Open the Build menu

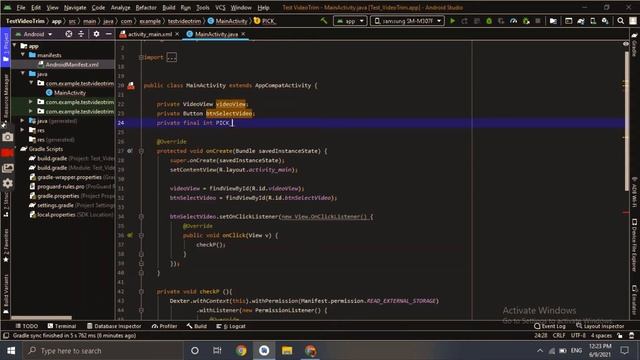tap(169, 7)
